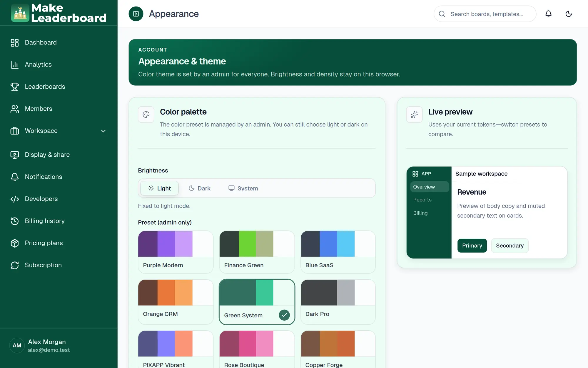This screenshot has height=368, width=588.
Task: Pick the Orange CRM preset
Action: [176, 302]
